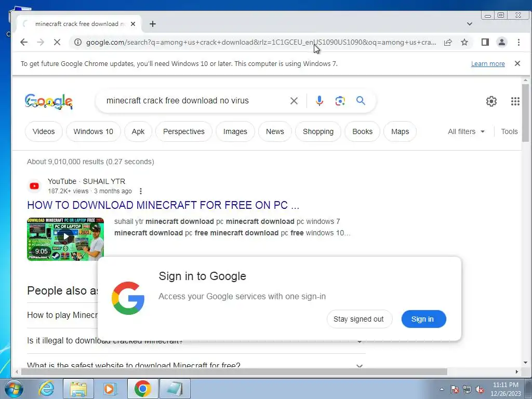Filter results by Videos
This screenshot has width=532, height=399.
pos(44,131)
